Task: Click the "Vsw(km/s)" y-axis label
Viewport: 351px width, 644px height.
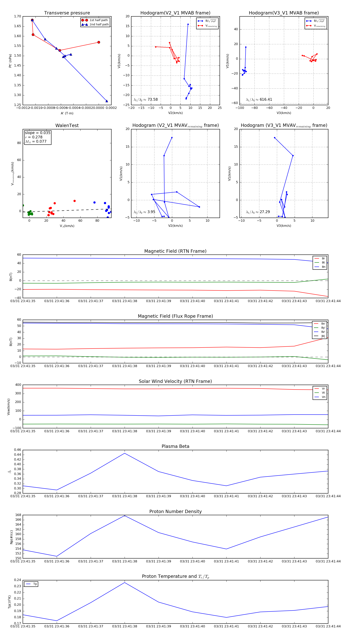Action: (9, 407)
